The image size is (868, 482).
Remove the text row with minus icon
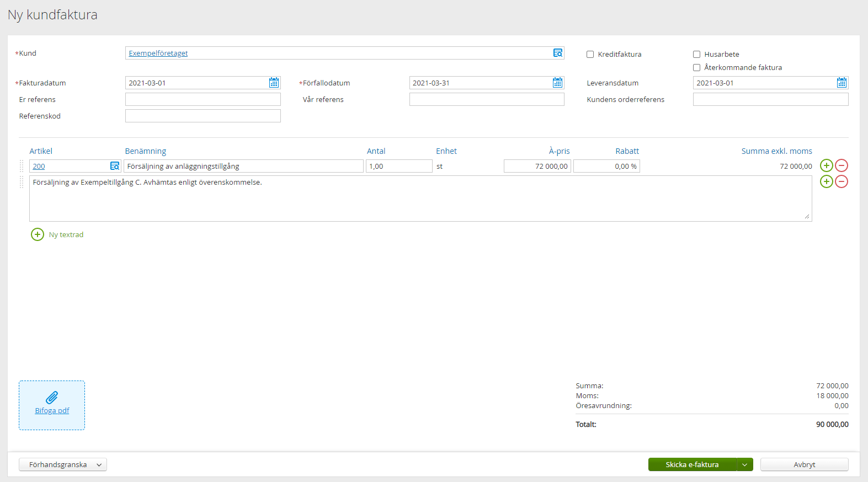[842, 181]
